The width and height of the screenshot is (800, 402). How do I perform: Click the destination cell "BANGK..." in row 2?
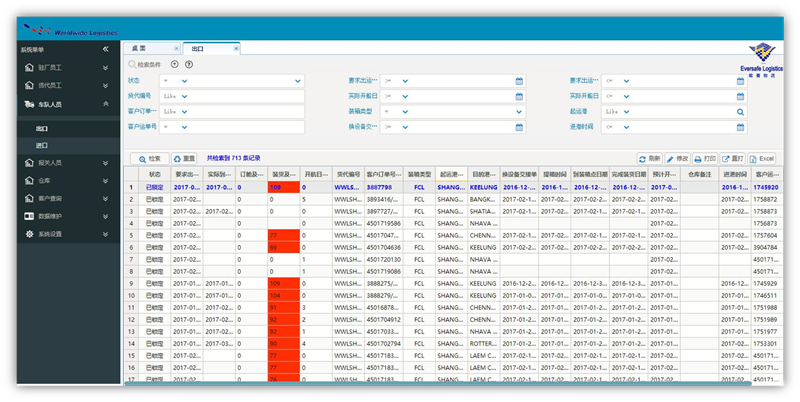coord(483,199)
